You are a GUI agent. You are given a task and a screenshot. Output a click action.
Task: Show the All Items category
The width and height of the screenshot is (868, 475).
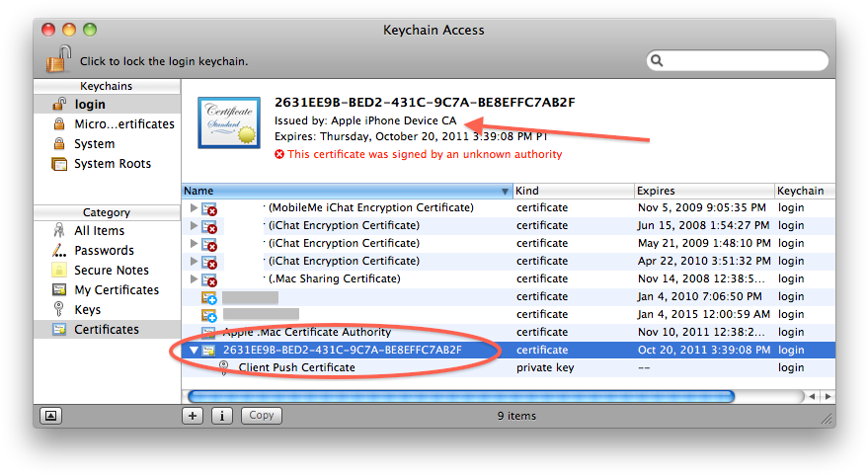tap(107, 231)
